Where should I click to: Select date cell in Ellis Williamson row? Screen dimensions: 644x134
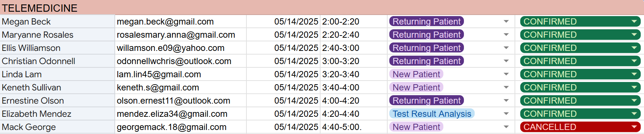283,48
